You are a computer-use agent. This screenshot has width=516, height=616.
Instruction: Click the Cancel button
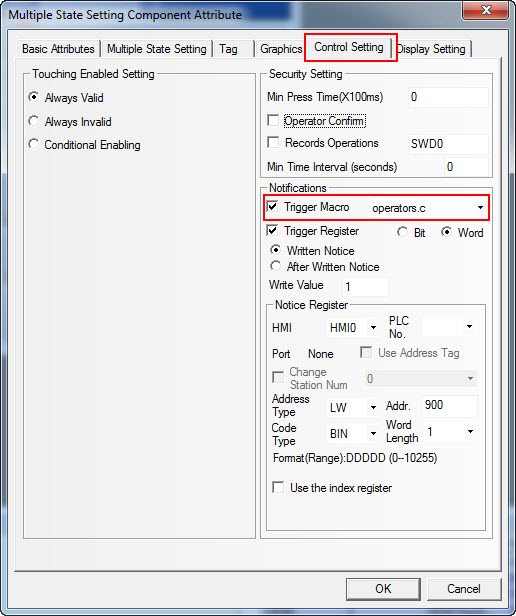(464, 589)
